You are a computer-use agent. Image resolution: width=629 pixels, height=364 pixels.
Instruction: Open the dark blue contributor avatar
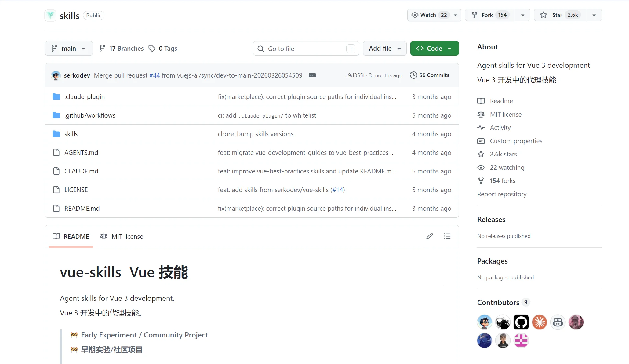pyautogui.click(x=485, y=340)
